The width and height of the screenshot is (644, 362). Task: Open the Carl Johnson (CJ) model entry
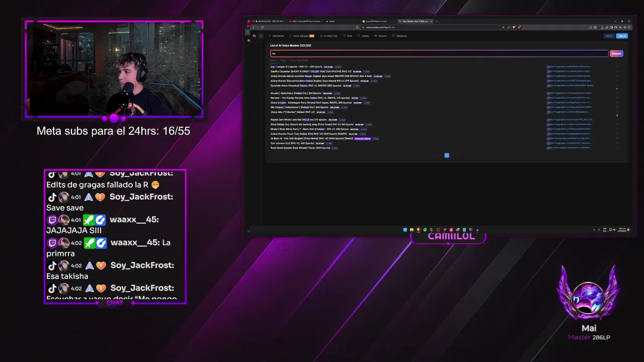click(292, 143)
